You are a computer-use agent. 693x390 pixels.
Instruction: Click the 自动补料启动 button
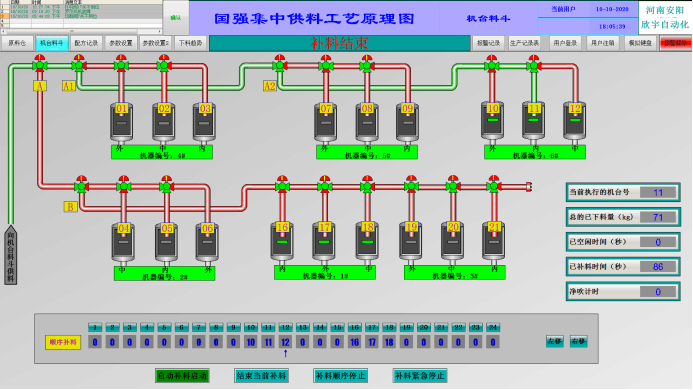tap(182, 376)
